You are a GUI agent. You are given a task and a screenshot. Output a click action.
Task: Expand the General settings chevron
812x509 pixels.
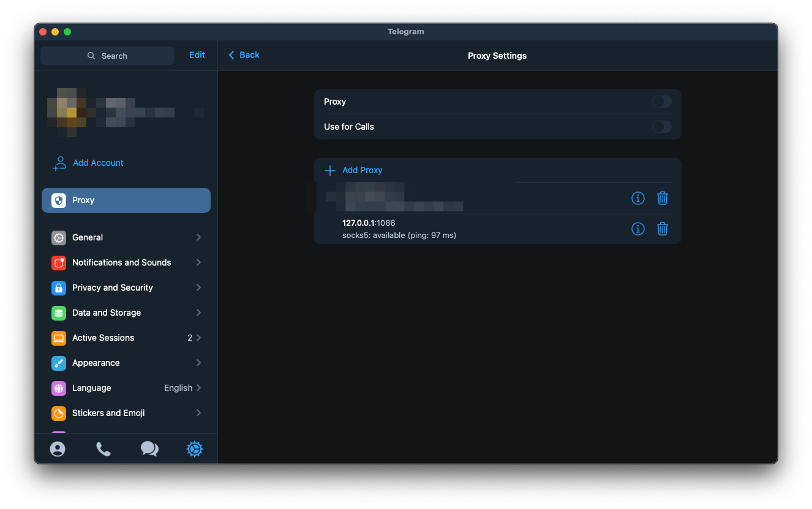point(198,237)
